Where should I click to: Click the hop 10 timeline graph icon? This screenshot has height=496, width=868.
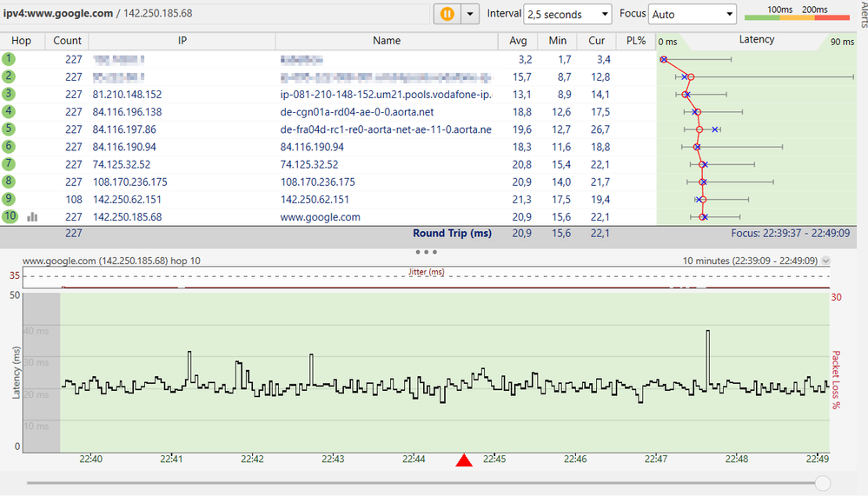coord(33,217)
